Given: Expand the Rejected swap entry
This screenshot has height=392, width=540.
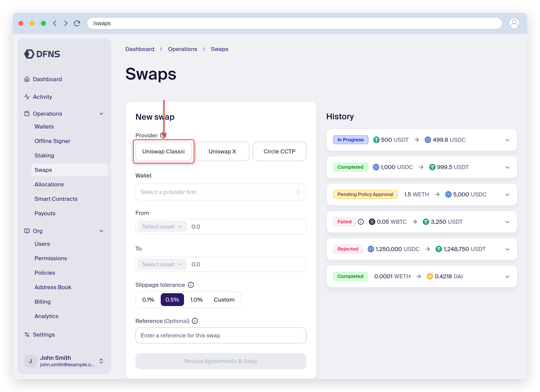Looking at the screenshot, I should coord(507,249).
